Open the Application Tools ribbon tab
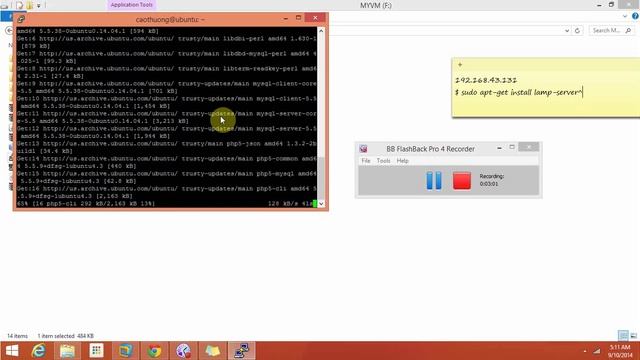The height and width of the screenshot is (360, 640). [x=131, y=5]
